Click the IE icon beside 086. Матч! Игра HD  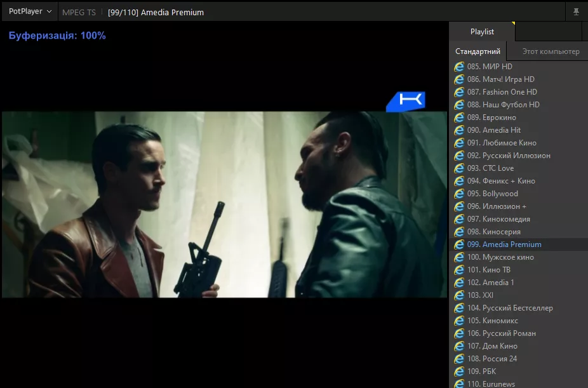459,79
